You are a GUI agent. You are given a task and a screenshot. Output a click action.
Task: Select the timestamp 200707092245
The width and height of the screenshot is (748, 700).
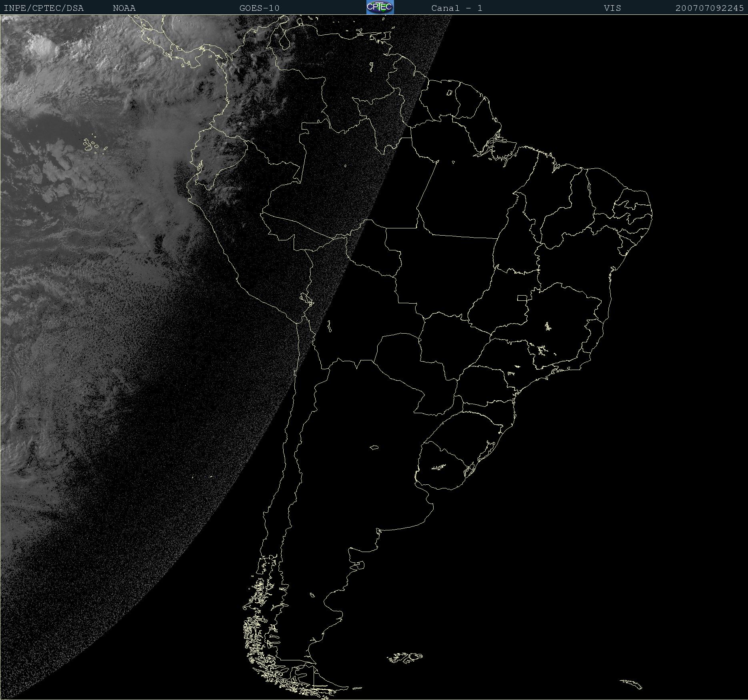pos(710,8)
